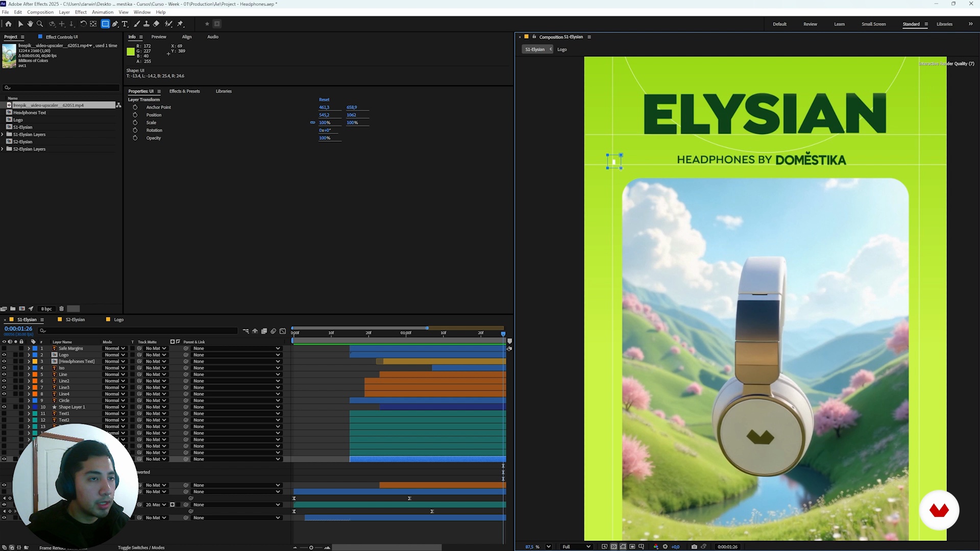Select the Roto Brush tool
Image resolution: width=980 pixels, height=551 pixels.
(168, 24)
